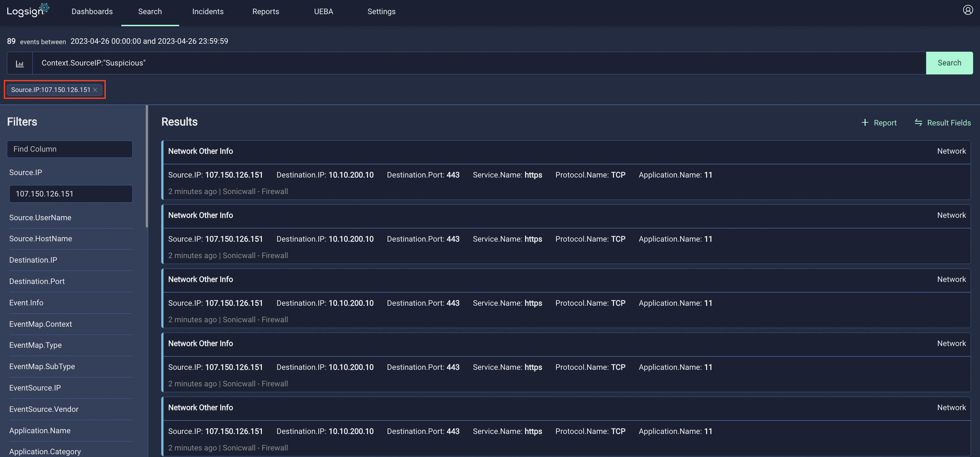Expand the EventMap.Type filter
The image size is (980, 457).
tap(35, 346)
